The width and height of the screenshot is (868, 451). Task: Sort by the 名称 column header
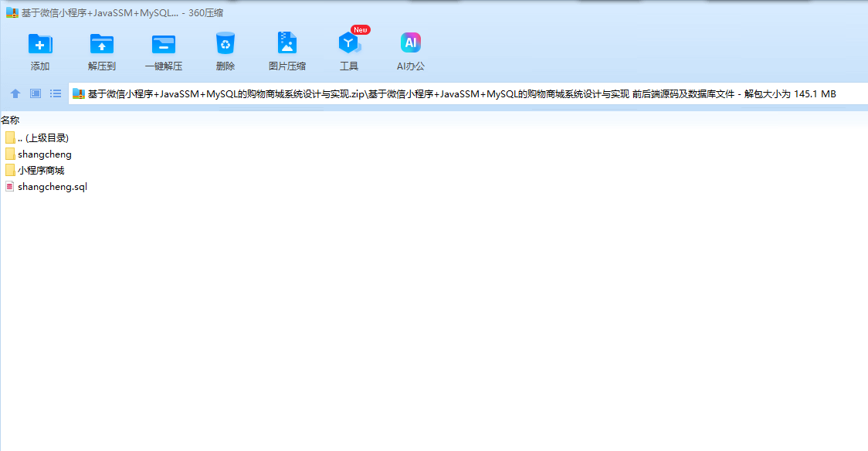pyautogui.click(x=10, y=120)
